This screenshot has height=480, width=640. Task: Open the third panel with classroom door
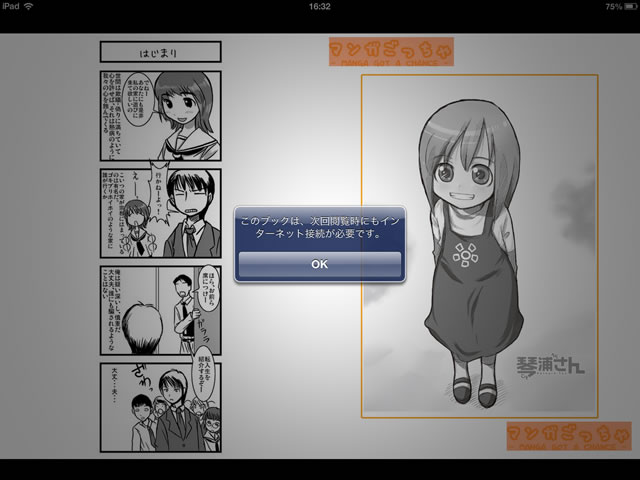(160, 310)
